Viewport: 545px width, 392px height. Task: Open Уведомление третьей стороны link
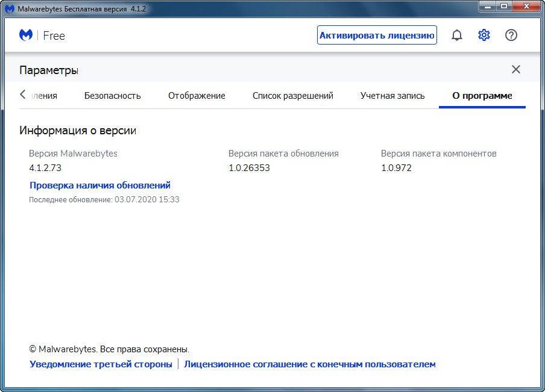click(101, 364)
